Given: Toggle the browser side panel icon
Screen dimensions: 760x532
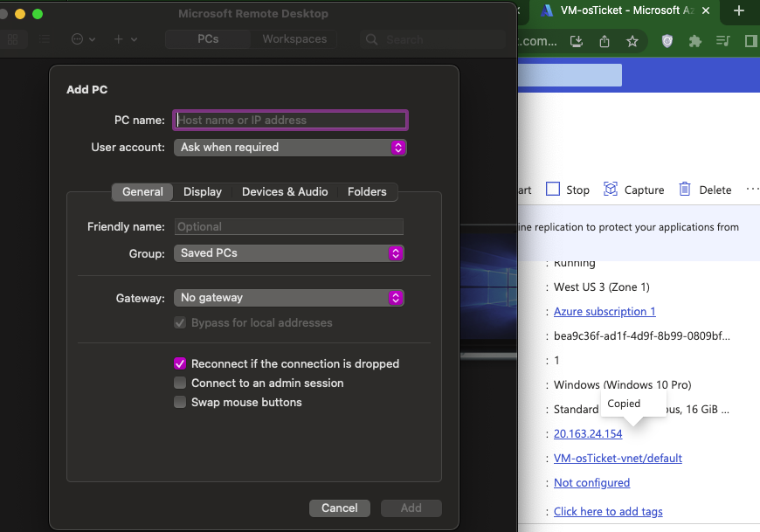Looking at the screenshot, I should [x=750, y=41].
